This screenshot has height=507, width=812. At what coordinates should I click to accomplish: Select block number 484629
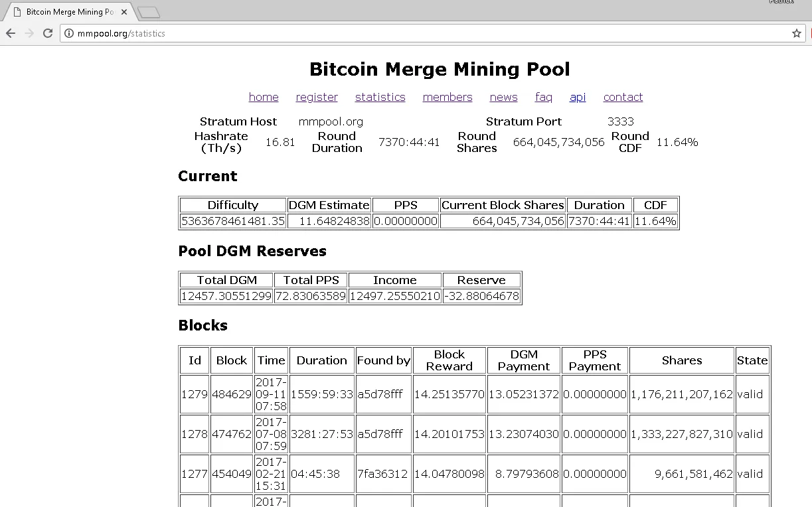pos(232,394)
